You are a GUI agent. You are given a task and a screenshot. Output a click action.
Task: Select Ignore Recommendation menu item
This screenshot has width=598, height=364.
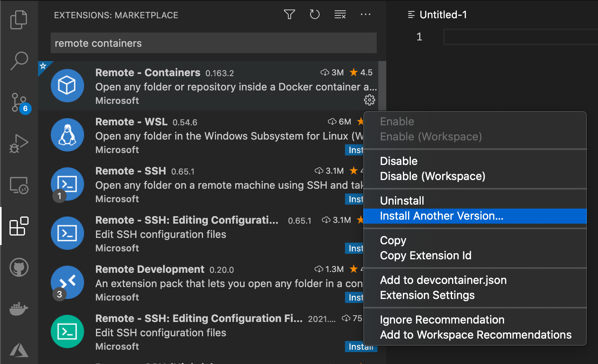[475, 320]
